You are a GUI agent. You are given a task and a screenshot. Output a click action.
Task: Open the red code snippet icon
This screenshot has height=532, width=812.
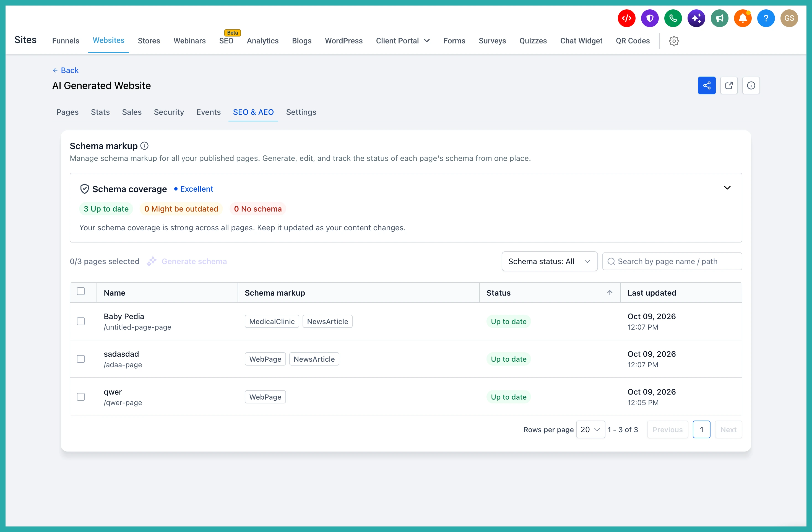tap(626, 18)
